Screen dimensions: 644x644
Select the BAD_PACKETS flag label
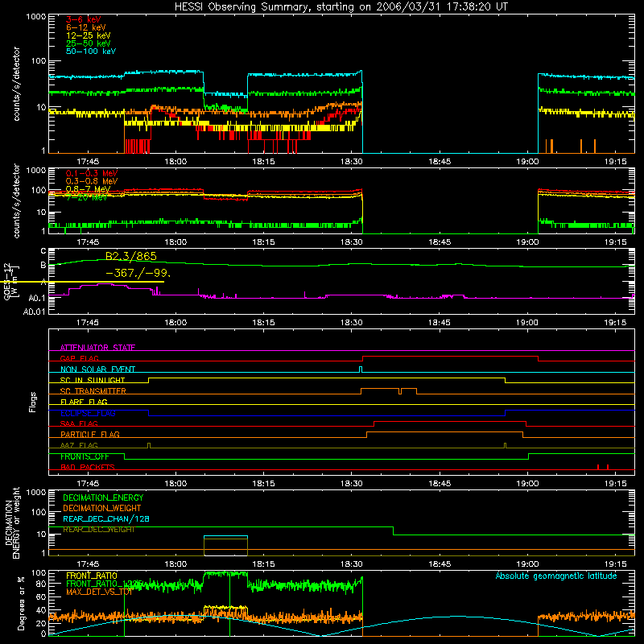tap(88, 467)
